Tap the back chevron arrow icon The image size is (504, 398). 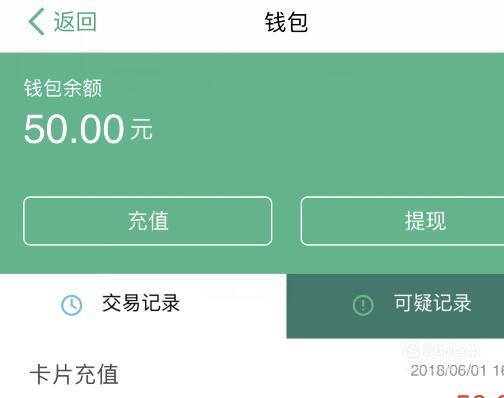pos(36,22)
